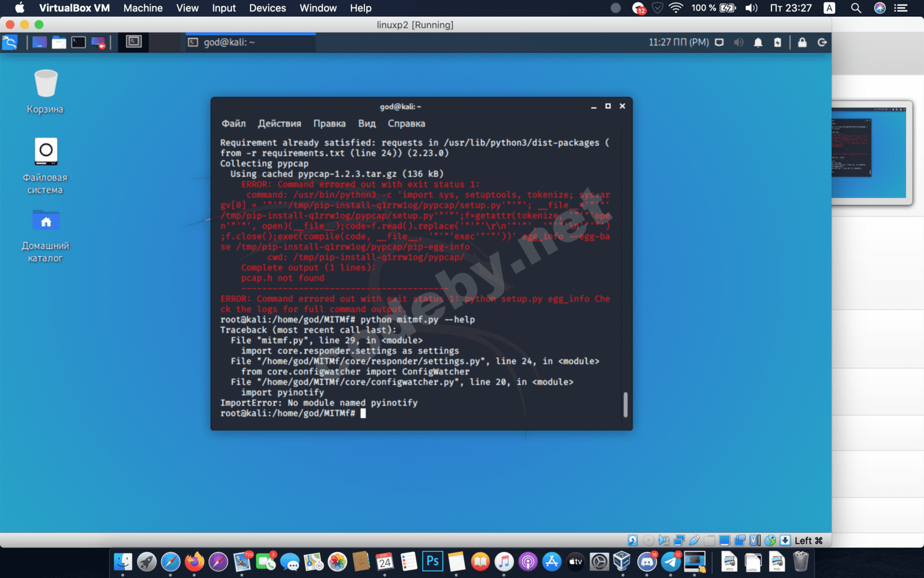The height and width of the screenshot is (578, 924).
Task: Select the god@kali: ~ taskbar window button
Action: (250, 42)
